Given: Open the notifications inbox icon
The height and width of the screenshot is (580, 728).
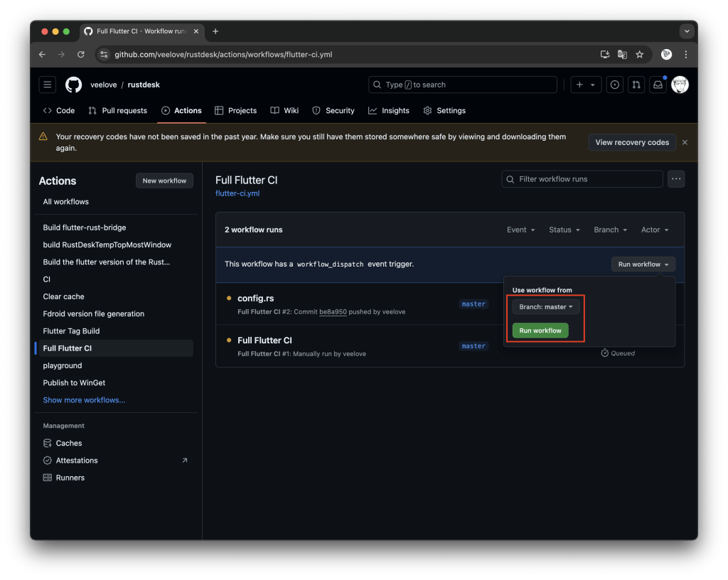Looking at the screenshot, I should click(658, 85).
